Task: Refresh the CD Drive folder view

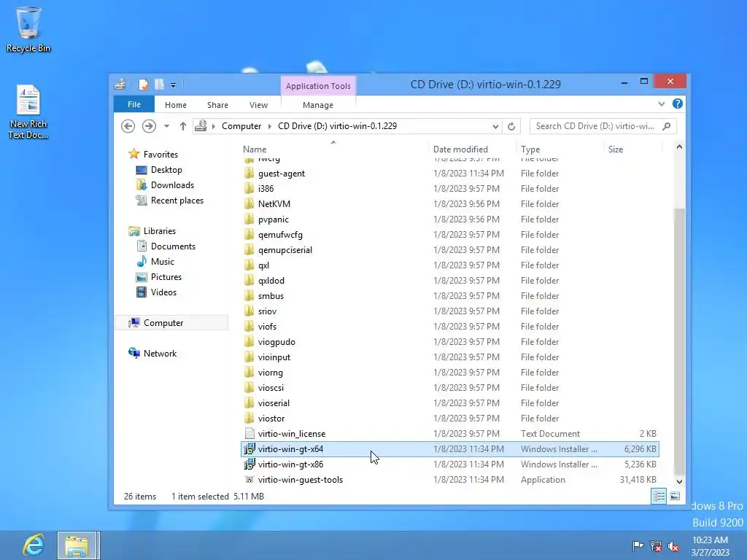Action: 511,126
